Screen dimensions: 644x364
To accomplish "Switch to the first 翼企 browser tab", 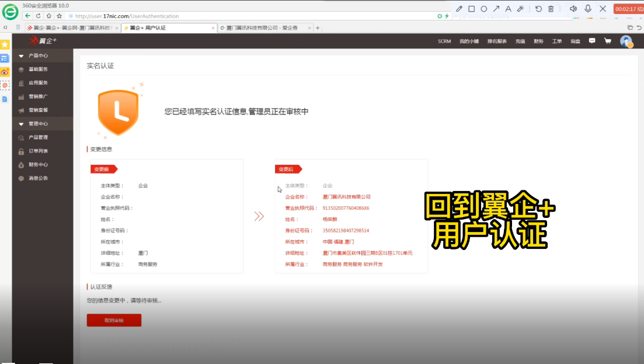I will [72, 28].
